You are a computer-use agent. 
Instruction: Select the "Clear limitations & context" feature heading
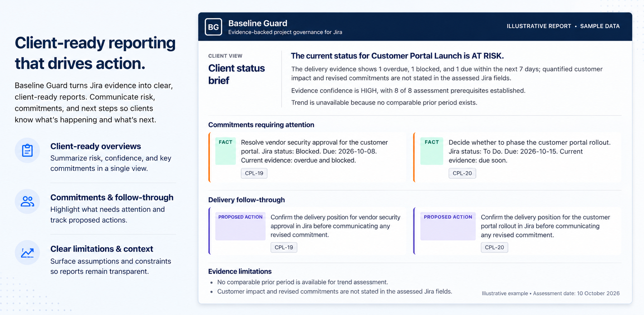(x=102, y=249)
